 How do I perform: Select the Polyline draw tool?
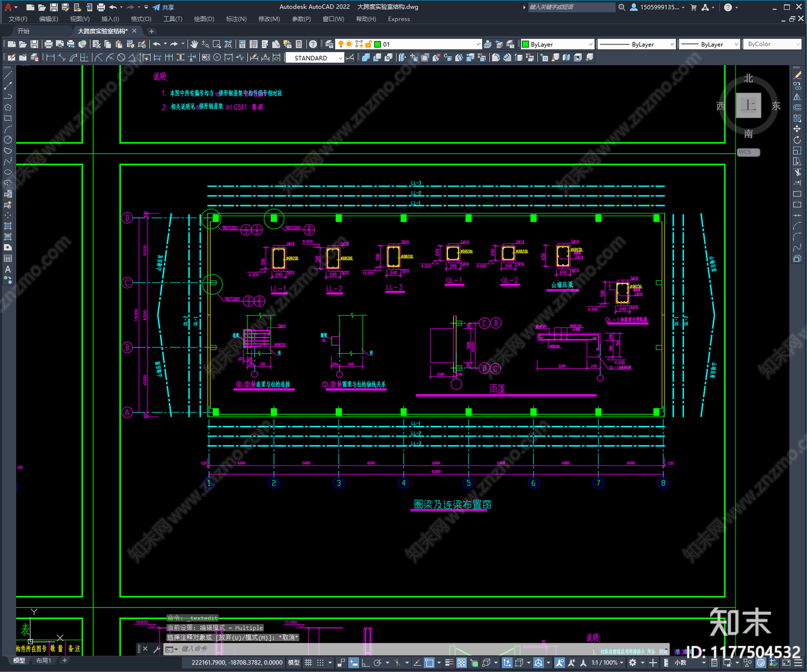(8, 97)
